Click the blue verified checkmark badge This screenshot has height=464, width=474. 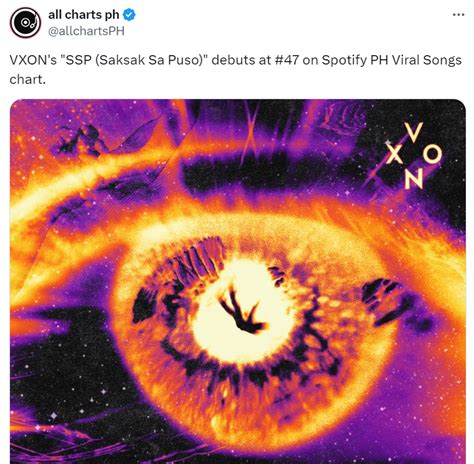(129, 15)
